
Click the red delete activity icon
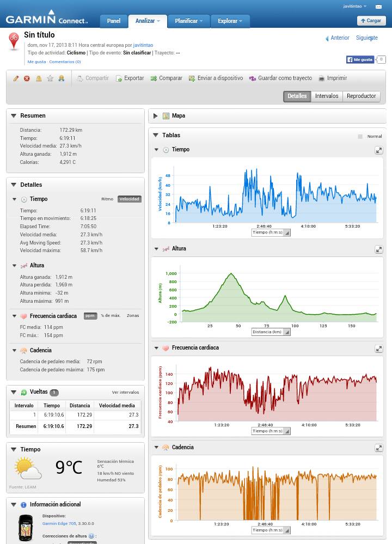coord(27,78)
